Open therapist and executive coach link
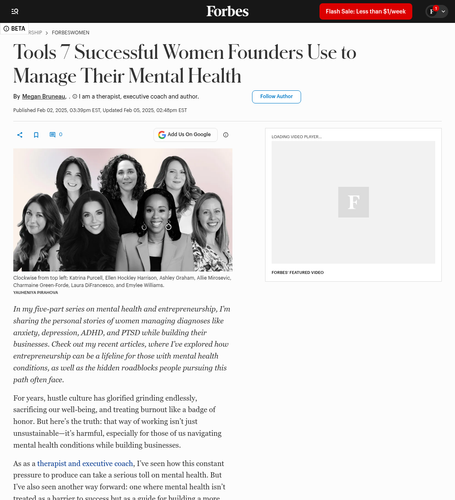Viewport: 455px width, 500px height. coord(85,463)
